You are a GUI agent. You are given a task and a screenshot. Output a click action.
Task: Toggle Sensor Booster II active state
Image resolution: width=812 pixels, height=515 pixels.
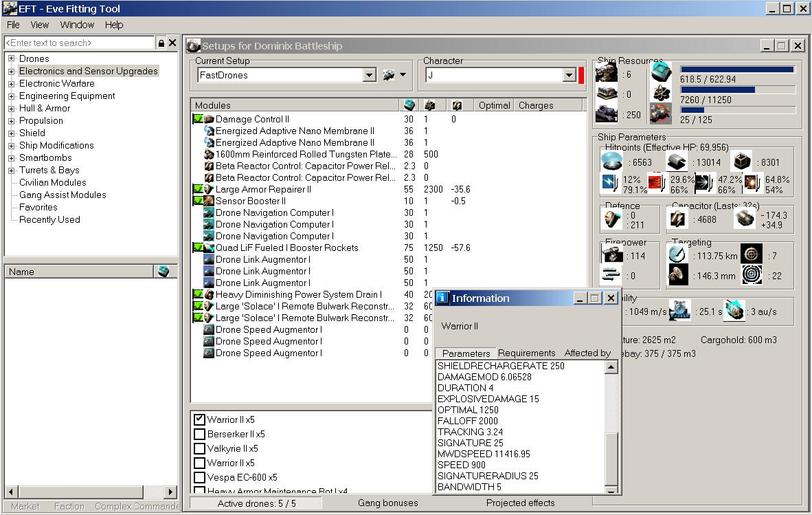[x=197, y=201]
